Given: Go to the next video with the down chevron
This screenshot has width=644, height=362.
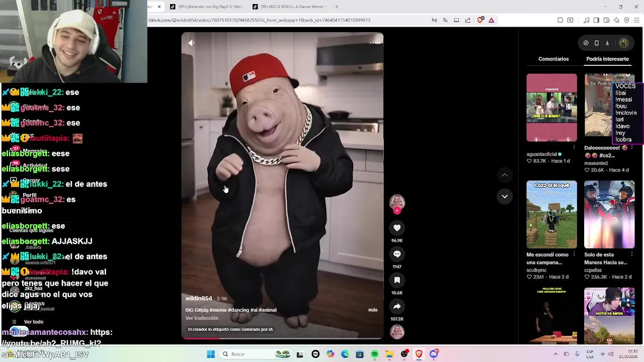Looking at the screenshot, I should (x=505, y=196).
